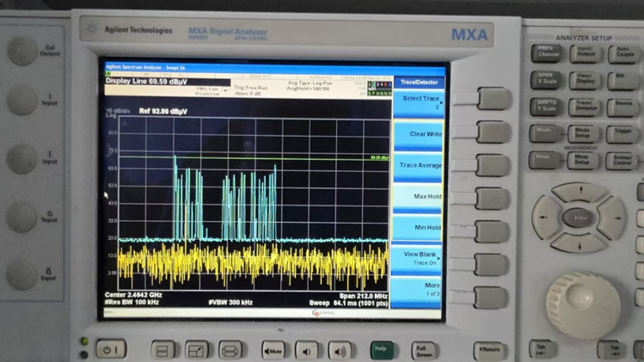Click the green display line on graph
The width and height of the screenshot is (644, 362).
[258, 158]
